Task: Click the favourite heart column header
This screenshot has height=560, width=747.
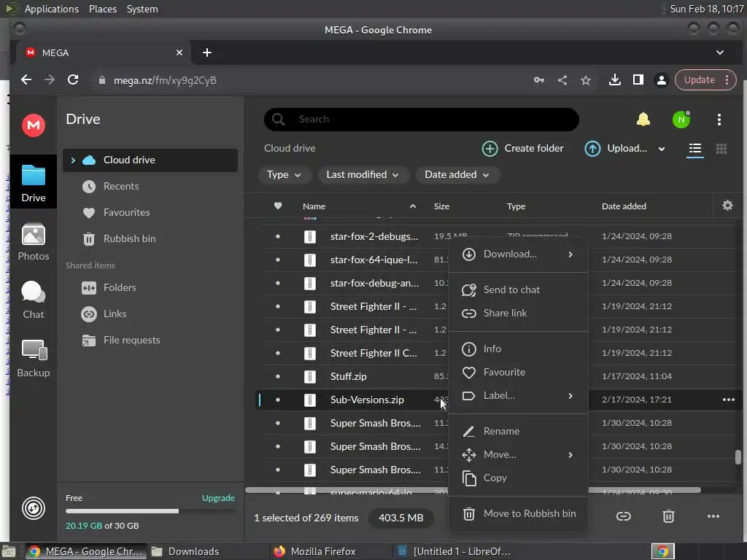Action: click(x=278, y=206)
